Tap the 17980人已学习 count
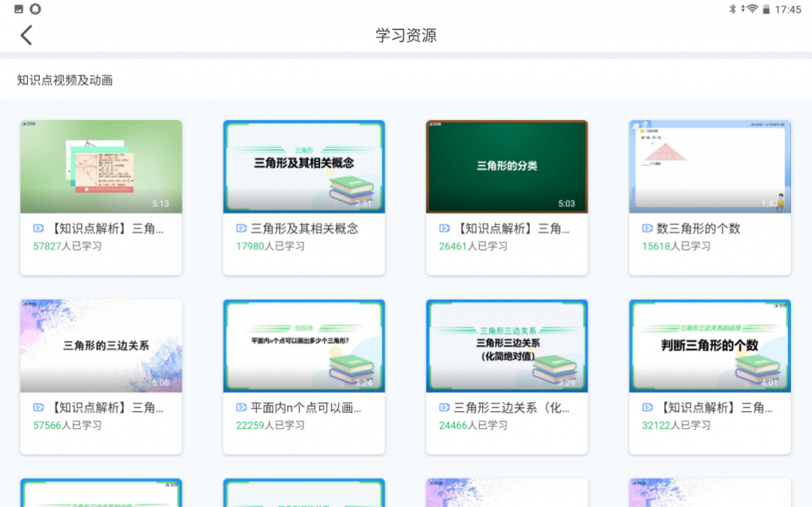 click(x=270, y=246)
